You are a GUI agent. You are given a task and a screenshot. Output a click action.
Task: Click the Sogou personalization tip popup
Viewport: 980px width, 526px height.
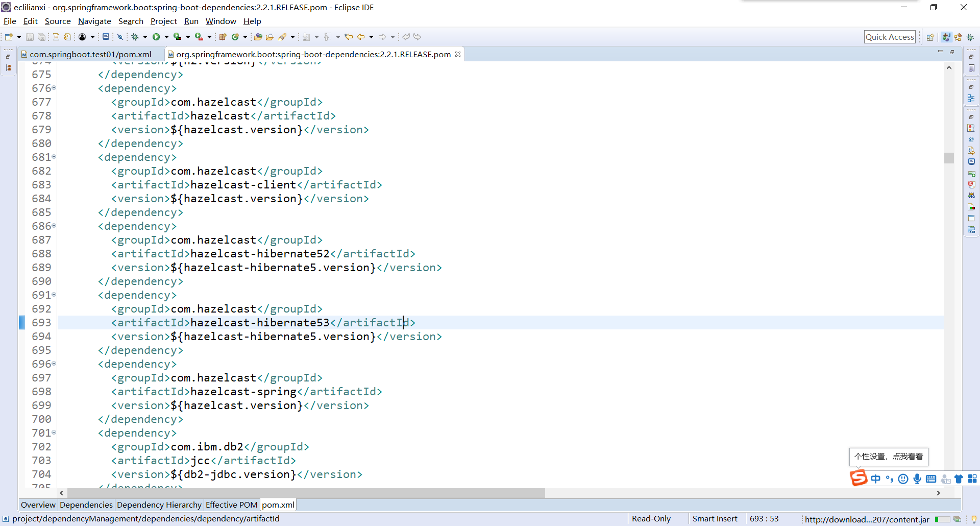(x=889, y=457)
